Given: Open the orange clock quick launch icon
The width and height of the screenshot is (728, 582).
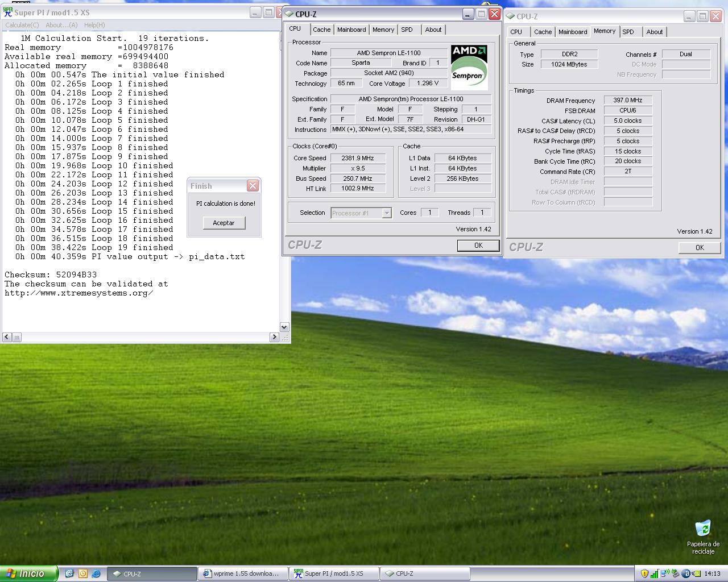Looking at the screenshot, I should [x=82, y=573].
